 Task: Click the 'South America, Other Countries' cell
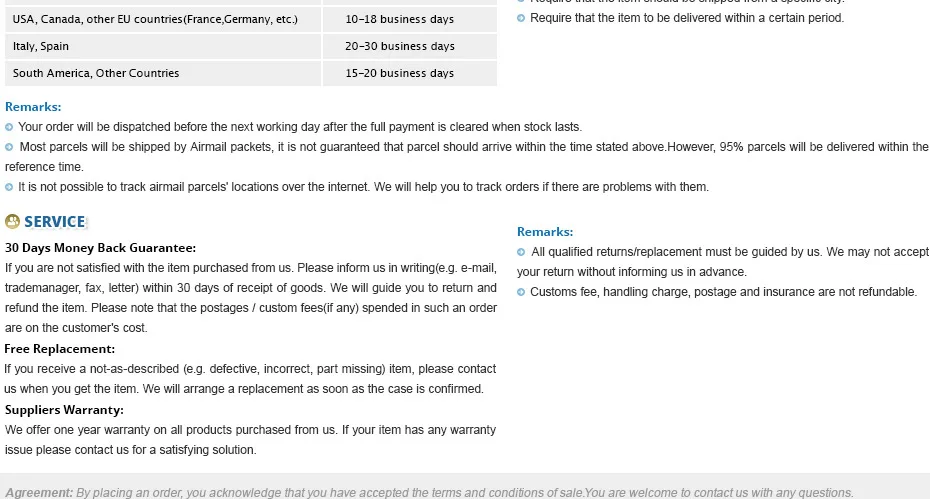pyautogui.click(x=163, y=73)
